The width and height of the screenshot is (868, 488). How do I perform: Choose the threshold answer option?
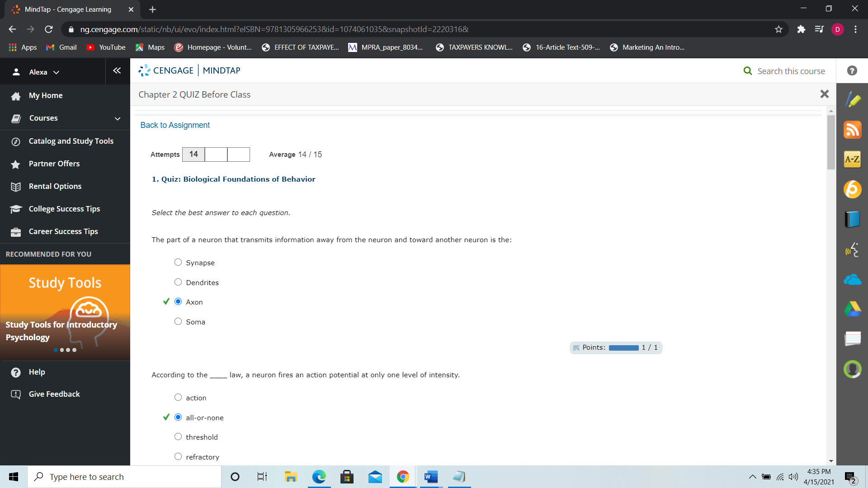point(178,437)
